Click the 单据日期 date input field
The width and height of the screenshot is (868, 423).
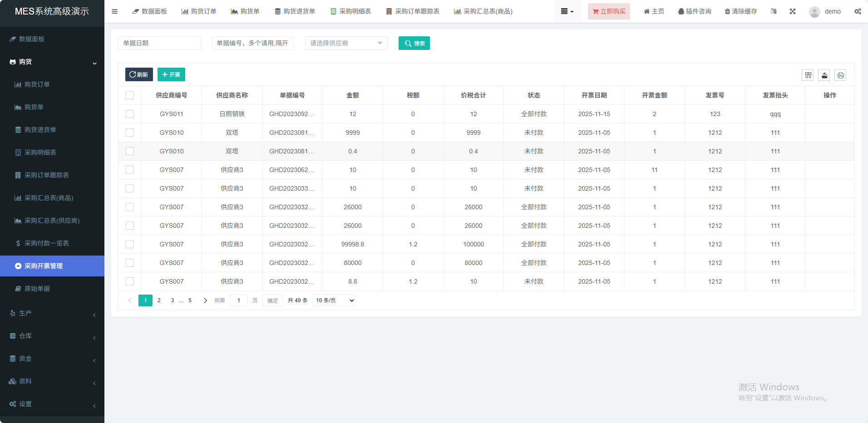point(159,43)
